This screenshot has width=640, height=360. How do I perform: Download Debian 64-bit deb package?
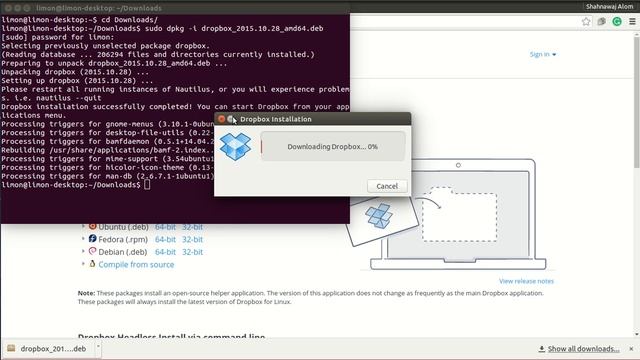(165, 252)
